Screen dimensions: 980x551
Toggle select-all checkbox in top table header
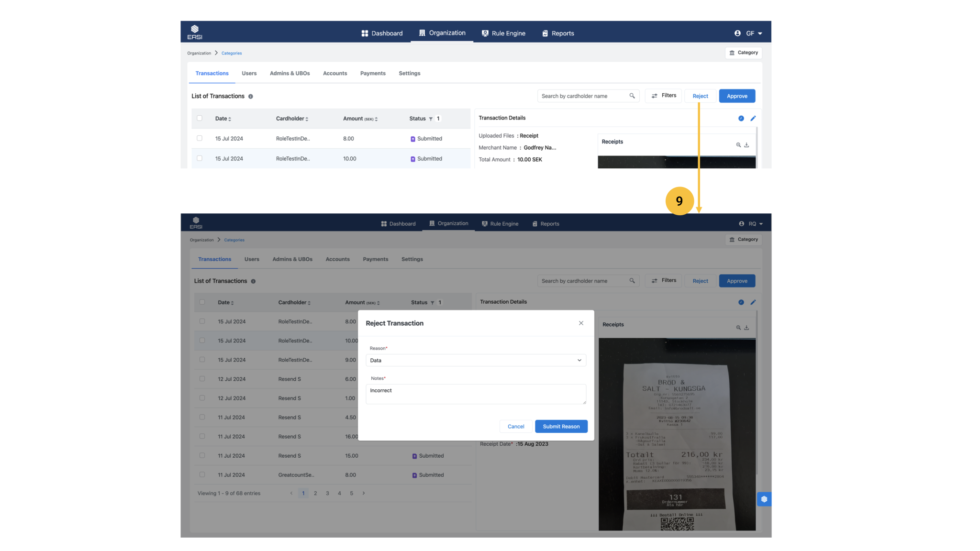200,118
